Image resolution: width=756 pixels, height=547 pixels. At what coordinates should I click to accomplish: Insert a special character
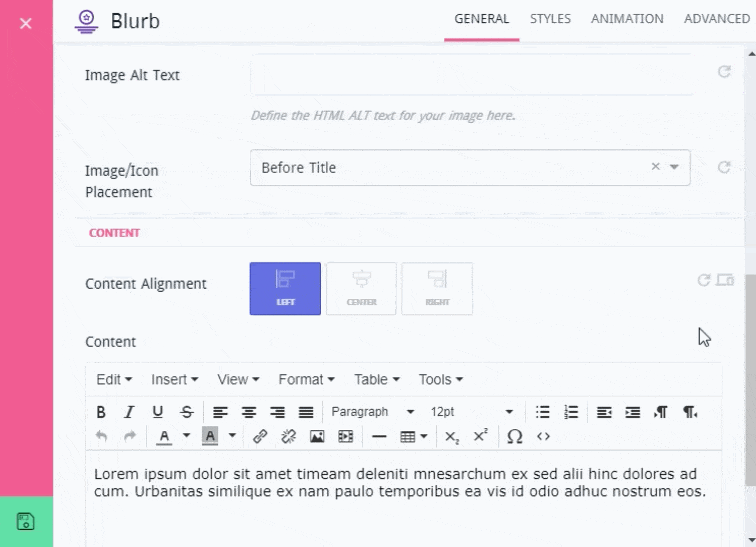pos(514,436)
